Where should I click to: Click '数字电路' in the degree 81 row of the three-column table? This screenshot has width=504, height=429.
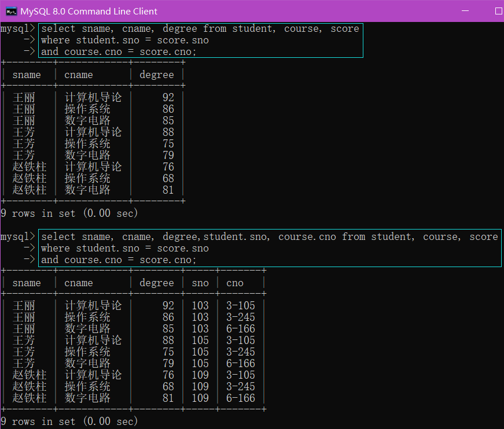[x=87, y=190]
